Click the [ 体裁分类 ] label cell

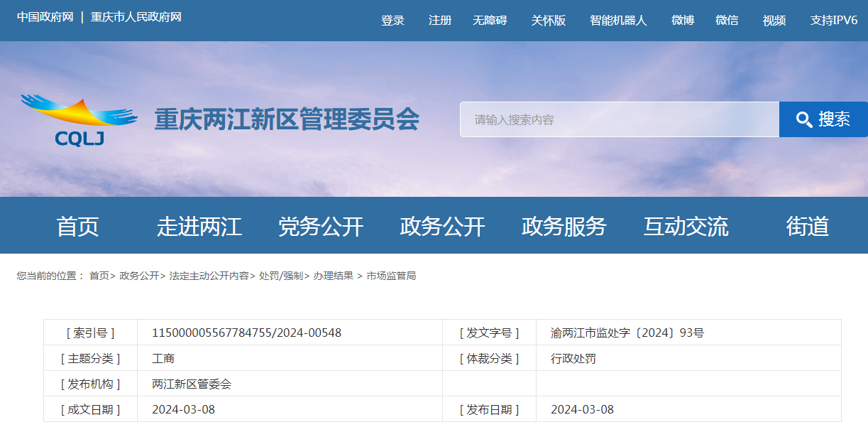tap(489, 358)
